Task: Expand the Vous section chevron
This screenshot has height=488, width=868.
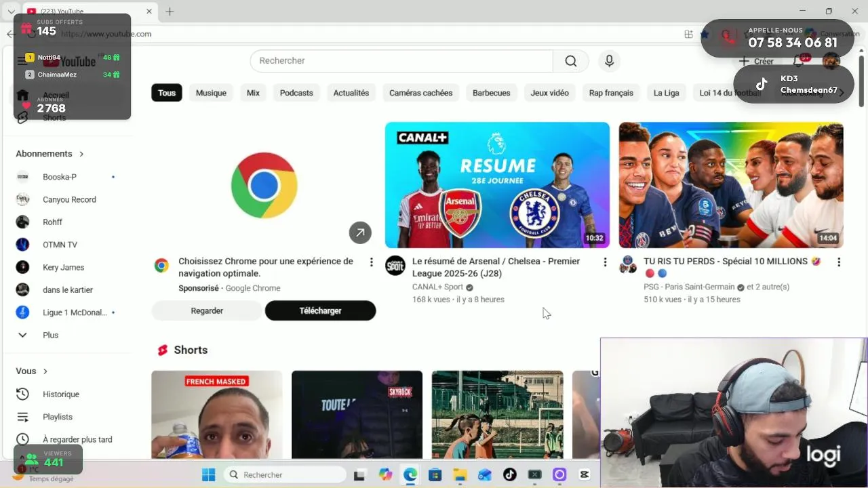Action: tap(45, 371)
